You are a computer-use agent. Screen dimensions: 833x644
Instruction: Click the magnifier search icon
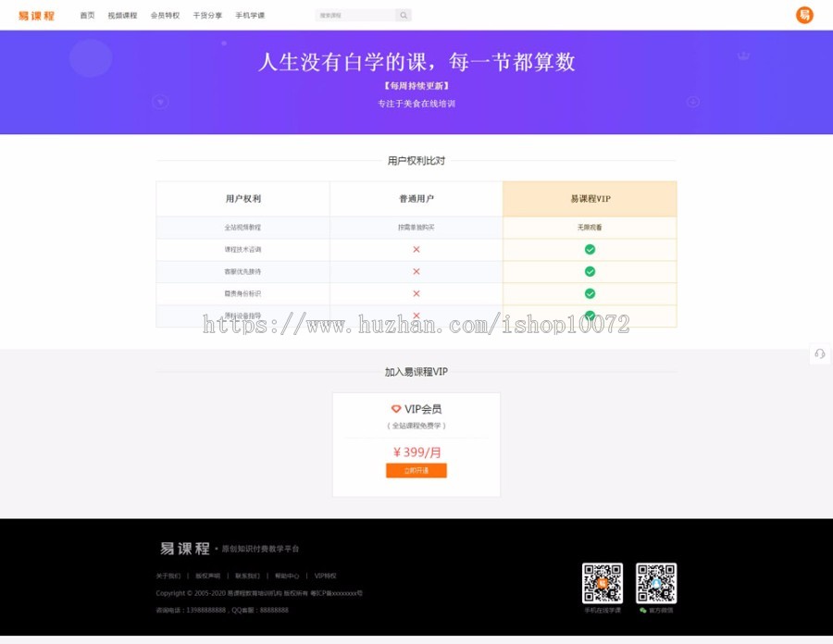tap(403, 15)
